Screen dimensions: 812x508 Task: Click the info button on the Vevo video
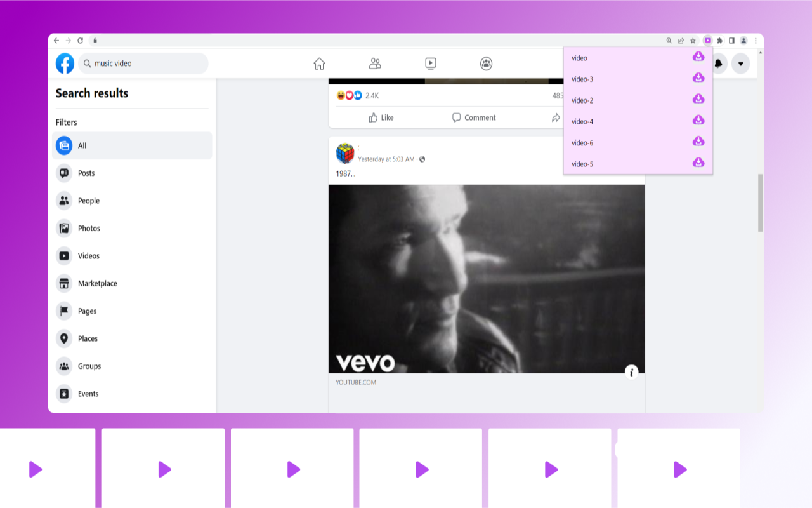coord(631,373)
